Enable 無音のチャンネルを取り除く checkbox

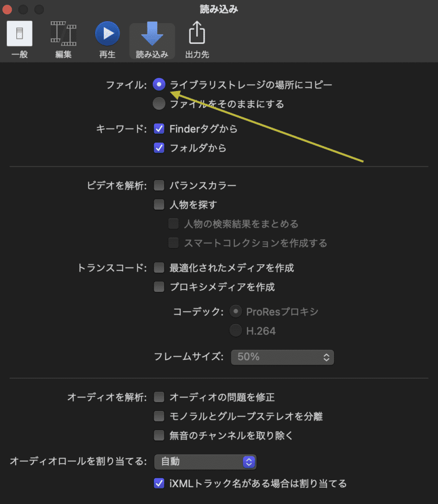pyautogui.click(x=159, y=436)
